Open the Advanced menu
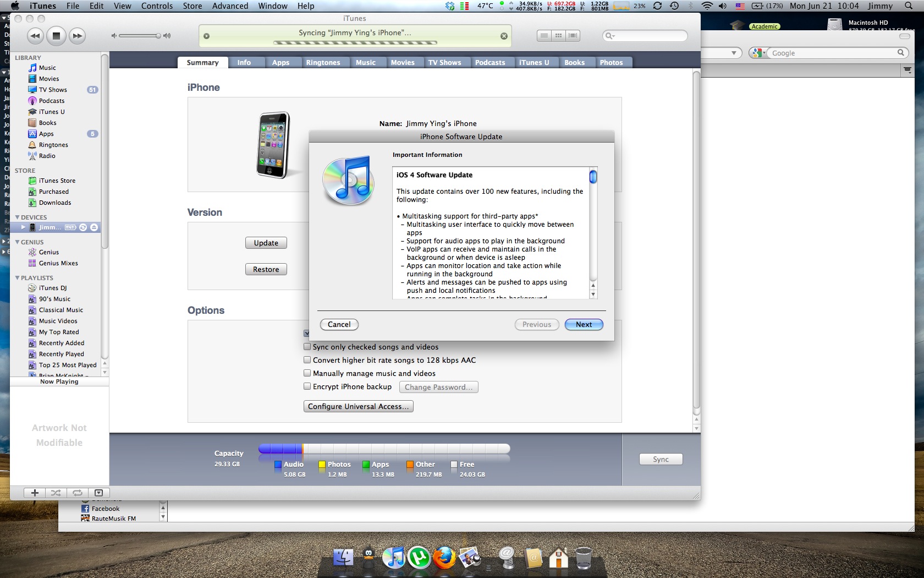This screenshot has height=578, width=924. [x=230, y=6]
